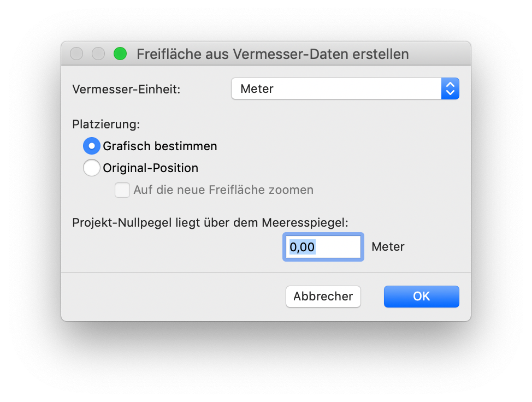Screen dimensions: 532x402
Task: Select the Original-Position radio button
Action: [91, 168]
